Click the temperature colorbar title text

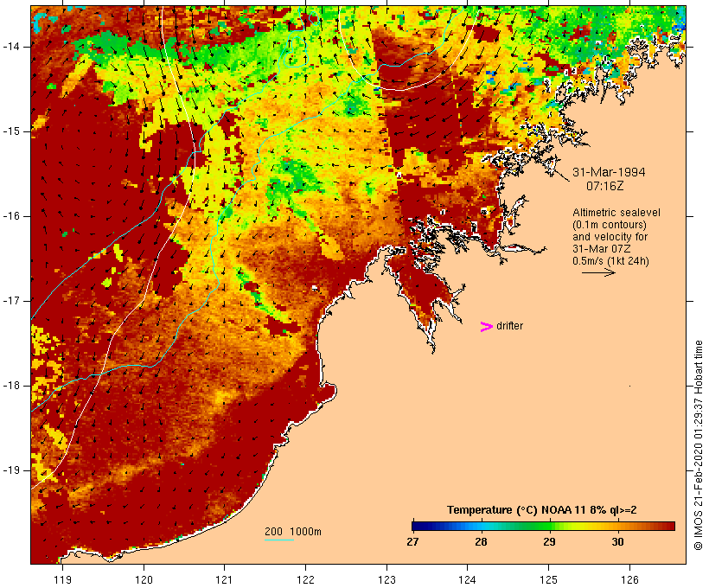pos(542,510)
